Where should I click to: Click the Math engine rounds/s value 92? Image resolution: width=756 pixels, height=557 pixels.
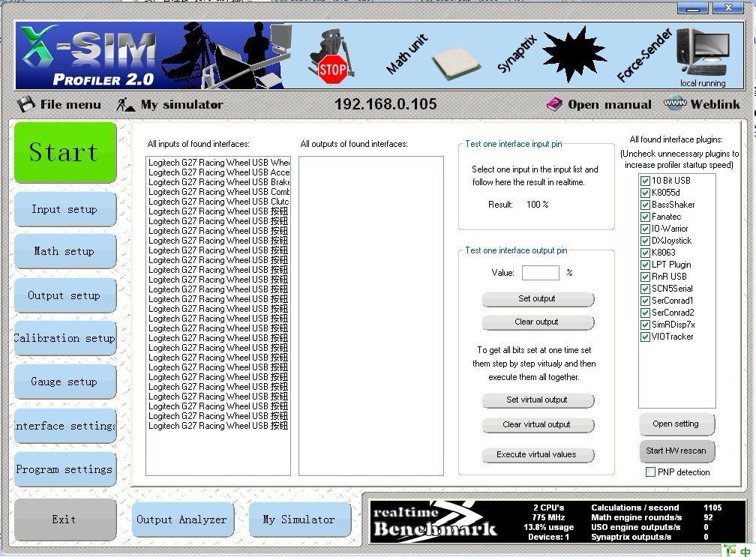click(x=708, y=517)
